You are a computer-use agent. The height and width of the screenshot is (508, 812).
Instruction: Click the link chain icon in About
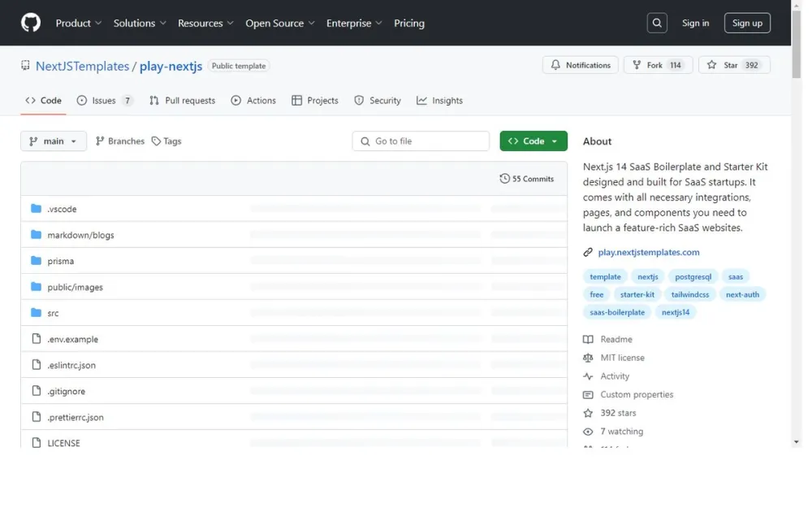point(588,253)
